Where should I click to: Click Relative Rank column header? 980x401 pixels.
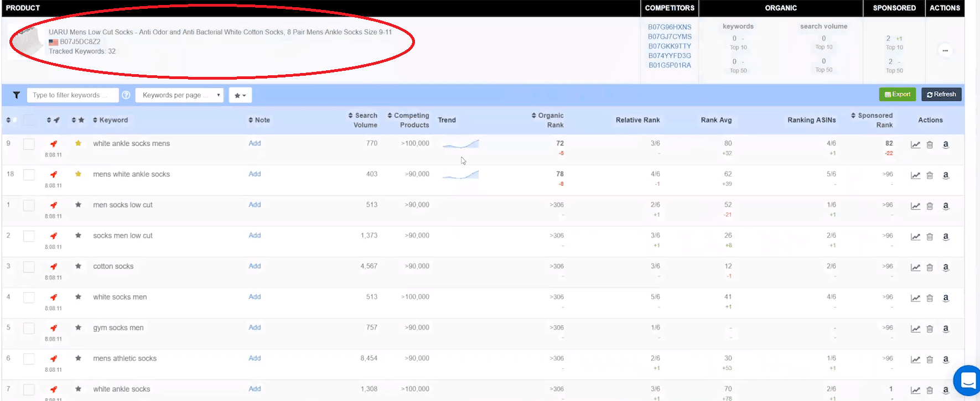click(638, 120)
